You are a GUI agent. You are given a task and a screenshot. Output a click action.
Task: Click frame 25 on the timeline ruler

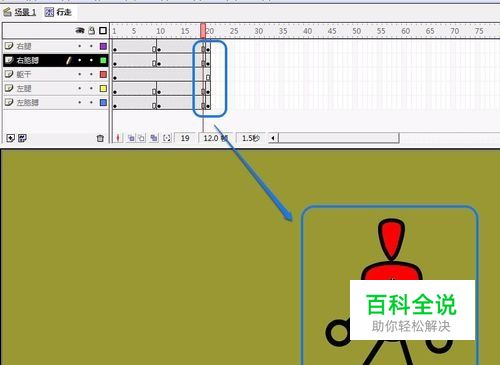[234, 31]
